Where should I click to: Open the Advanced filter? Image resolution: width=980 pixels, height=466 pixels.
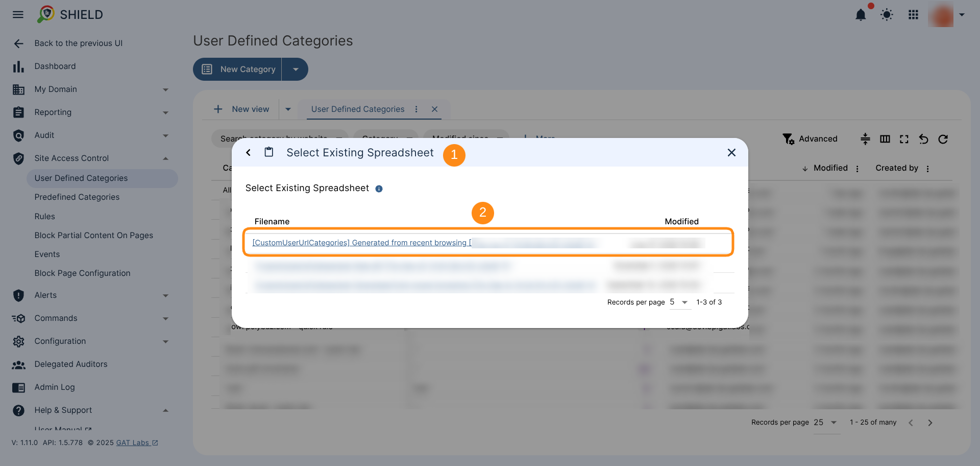(810, 139)
